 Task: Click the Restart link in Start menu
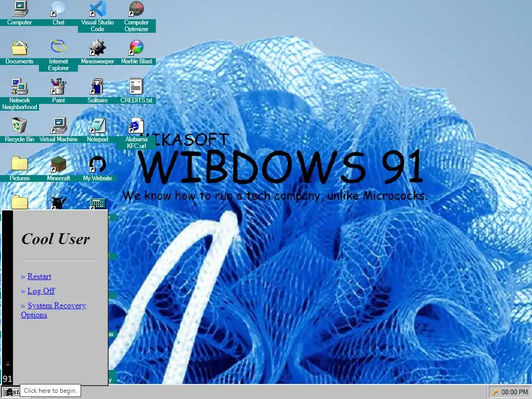[x=39, y=276]
